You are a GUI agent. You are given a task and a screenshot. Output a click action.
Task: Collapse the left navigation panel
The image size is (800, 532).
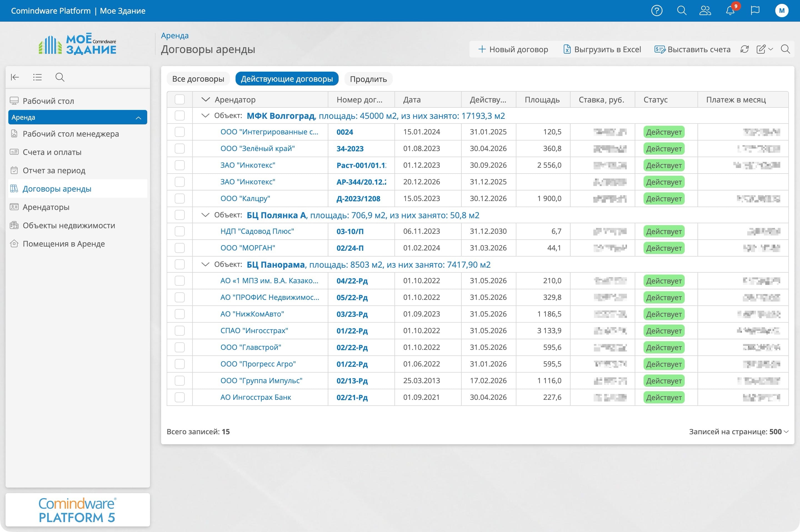coord(15,77)
